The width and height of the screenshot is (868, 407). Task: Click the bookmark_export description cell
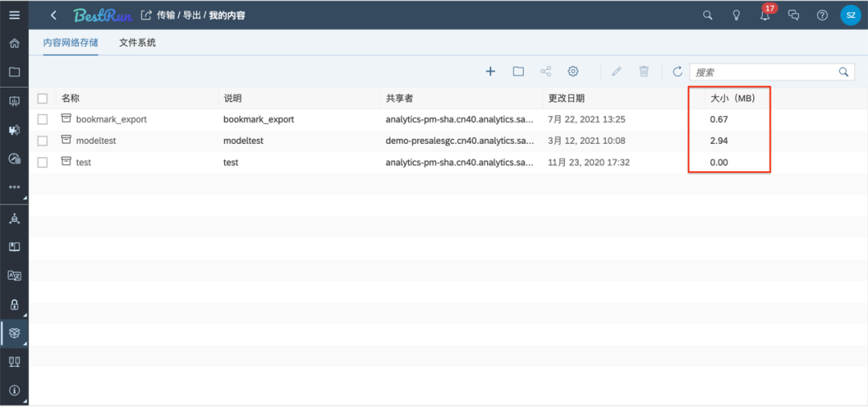click(259, 119)
